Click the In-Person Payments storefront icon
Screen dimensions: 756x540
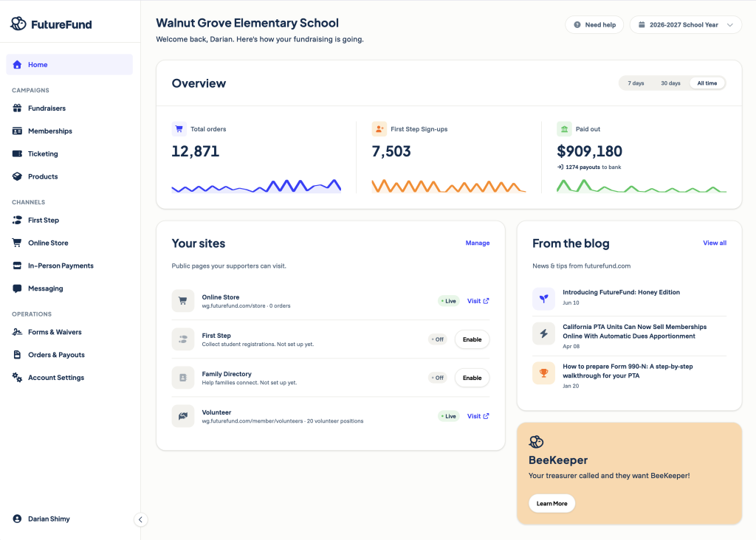click(x=18, y=266)
